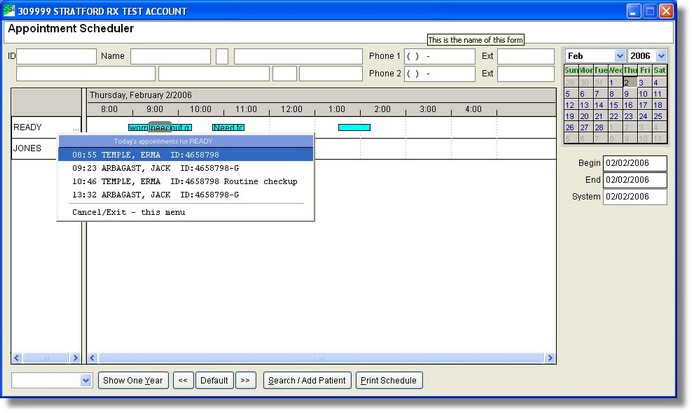692x413 pixels.
Task: Pick the 13:32 ARBAGAST, JACK appointment
Action: coord(186,195)
